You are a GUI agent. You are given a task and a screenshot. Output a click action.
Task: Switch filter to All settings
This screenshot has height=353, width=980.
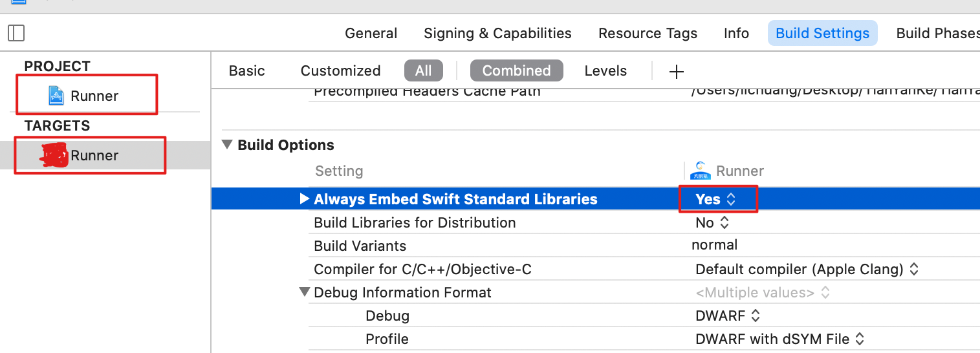423,70
